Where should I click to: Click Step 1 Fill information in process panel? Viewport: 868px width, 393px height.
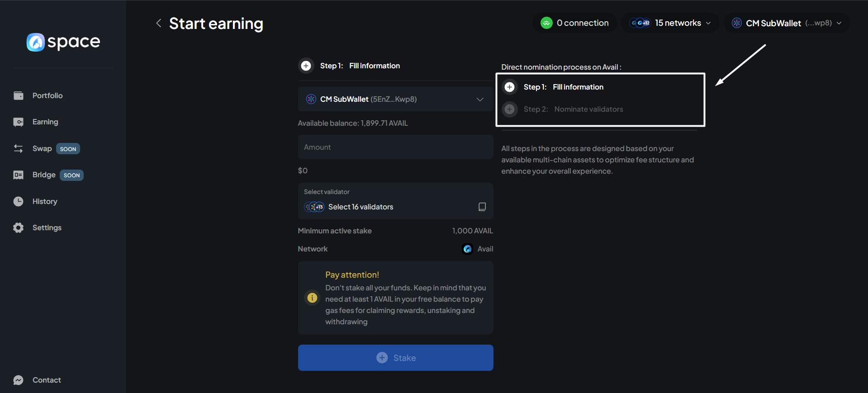click(x=577, y=87)
